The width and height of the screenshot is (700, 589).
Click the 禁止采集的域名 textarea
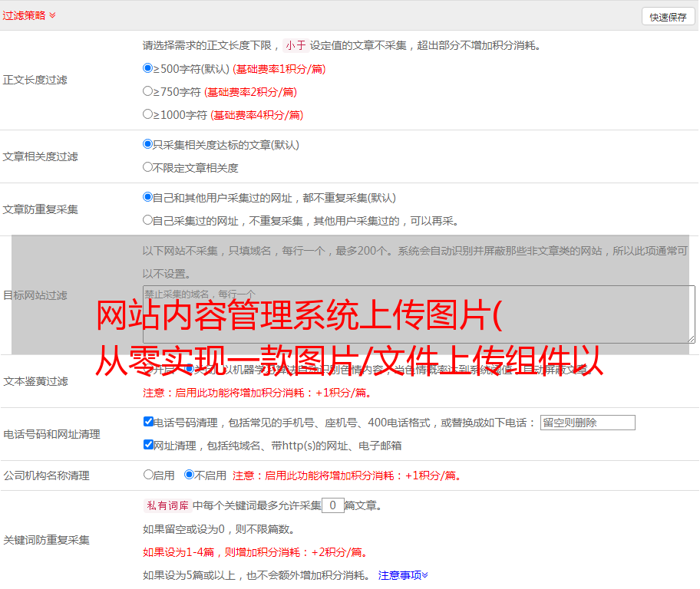419,314
